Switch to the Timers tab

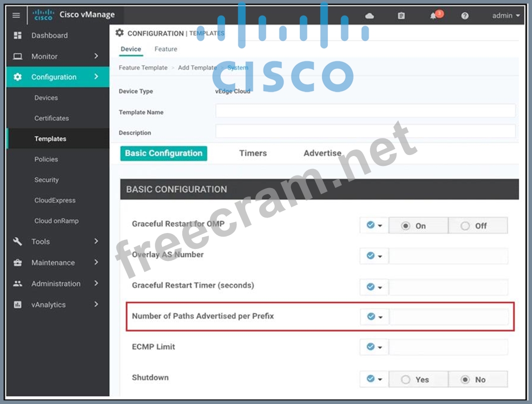point(253,153)
